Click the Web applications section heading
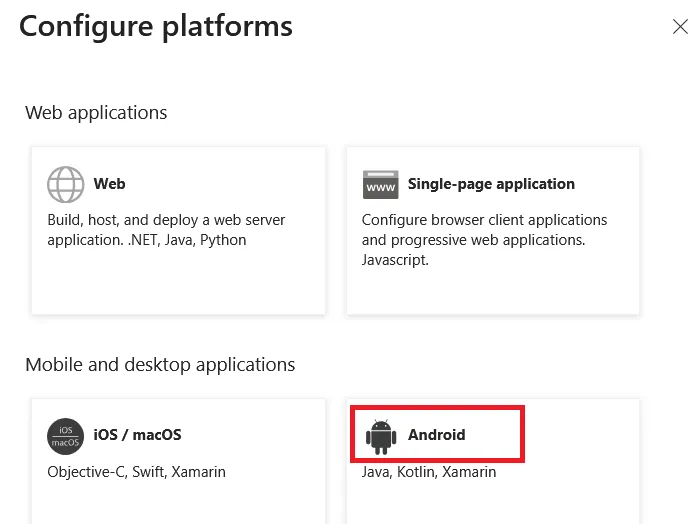This screenshot has width=696, height=524. point(96,113)
